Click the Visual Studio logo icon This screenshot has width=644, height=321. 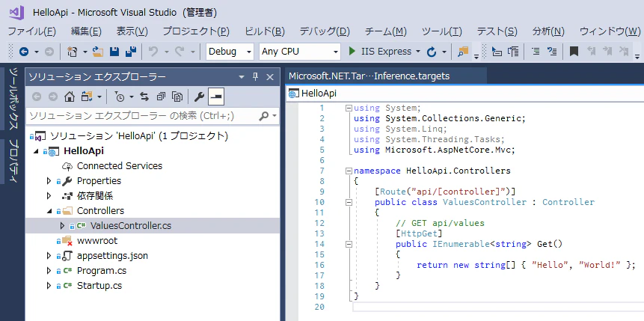(17, 13)
